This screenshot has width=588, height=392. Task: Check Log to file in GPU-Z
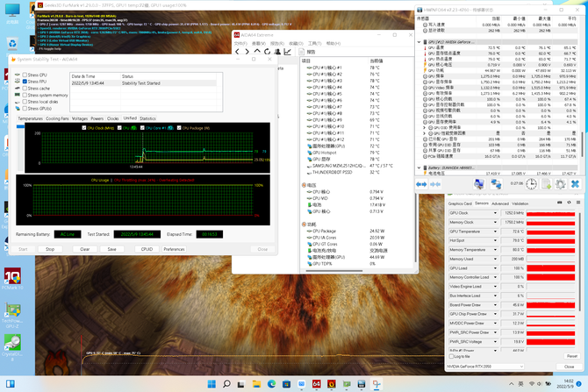coord(451,356)
